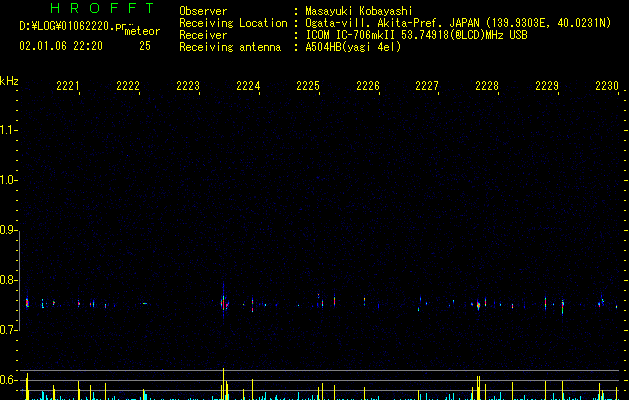This screenshot has height=400, width=629.
Task: Click the 0.9 frequency axis label
Action: pos(8,230)
